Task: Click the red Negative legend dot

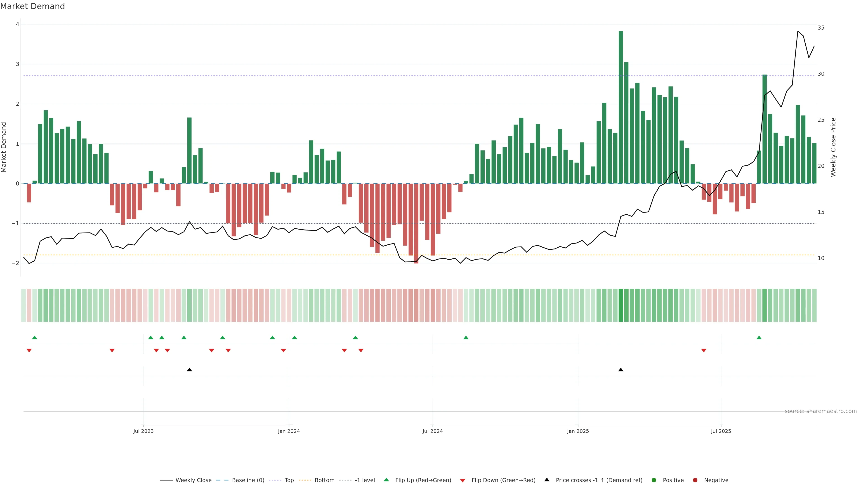Action: click(x=695, y=480)
